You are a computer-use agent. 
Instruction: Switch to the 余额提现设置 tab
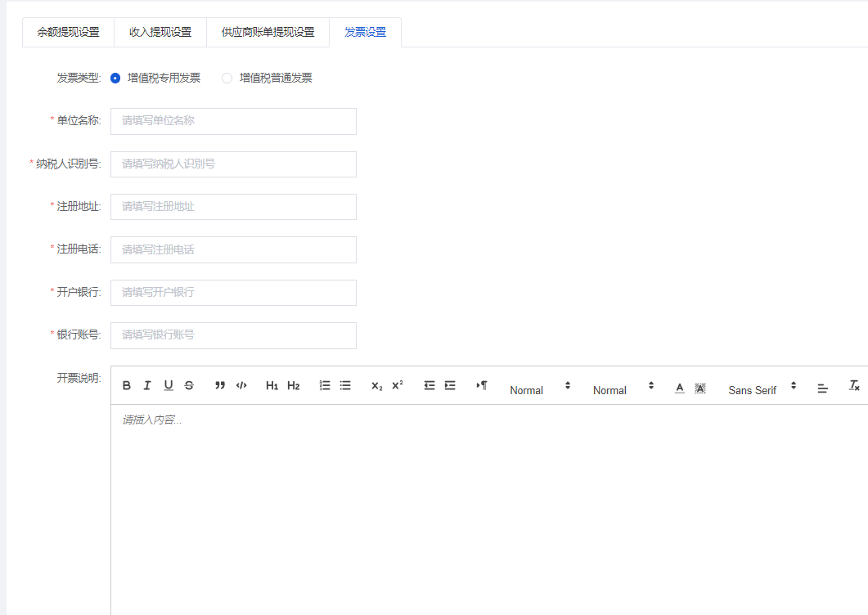click(68, 33)
